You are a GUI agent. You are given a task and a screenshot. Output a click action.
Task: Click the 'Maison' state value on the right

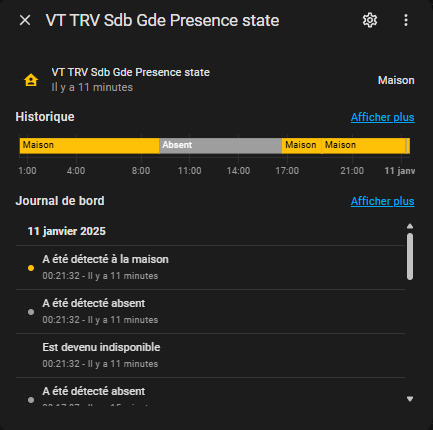tap(396, 80)
